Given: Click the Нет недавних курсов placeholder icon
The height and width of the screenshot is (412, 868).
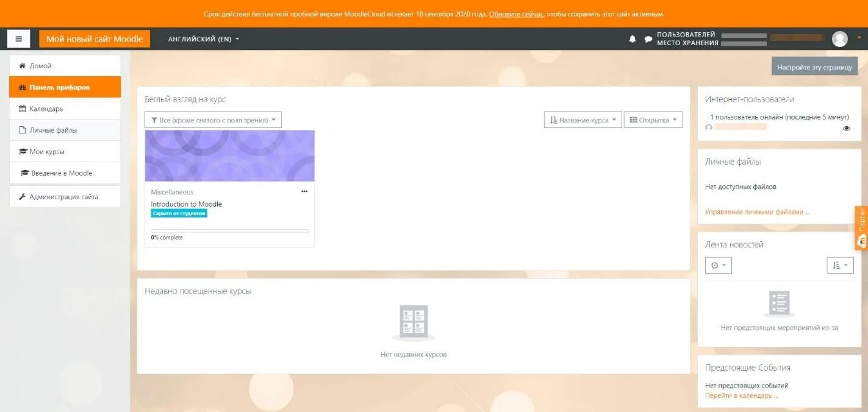Looking at the screenshot, I should coord(414,323).
